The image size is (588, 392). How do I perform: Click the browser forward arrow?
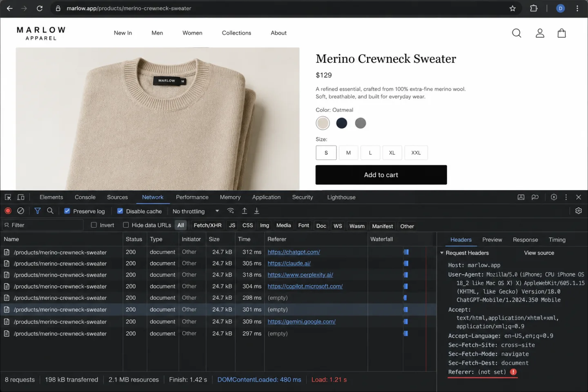24,8
